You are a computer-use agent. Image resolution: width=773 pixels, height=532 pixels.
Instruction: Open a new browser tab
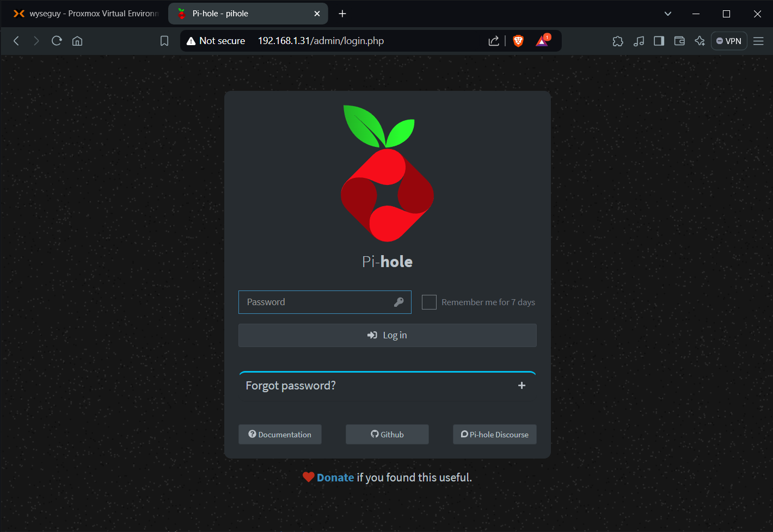[x=342, y=14]
